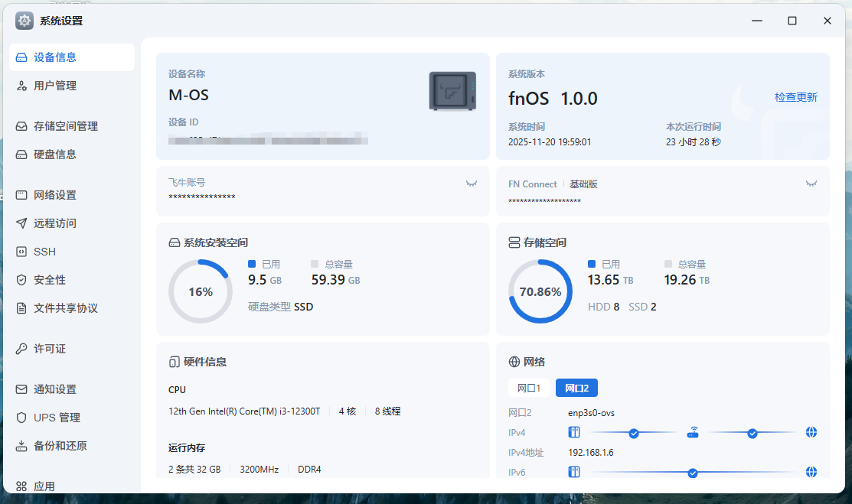Click the 文件共享协议 document icon
Viewport: 852px width, 504px height.
(21, 308)
